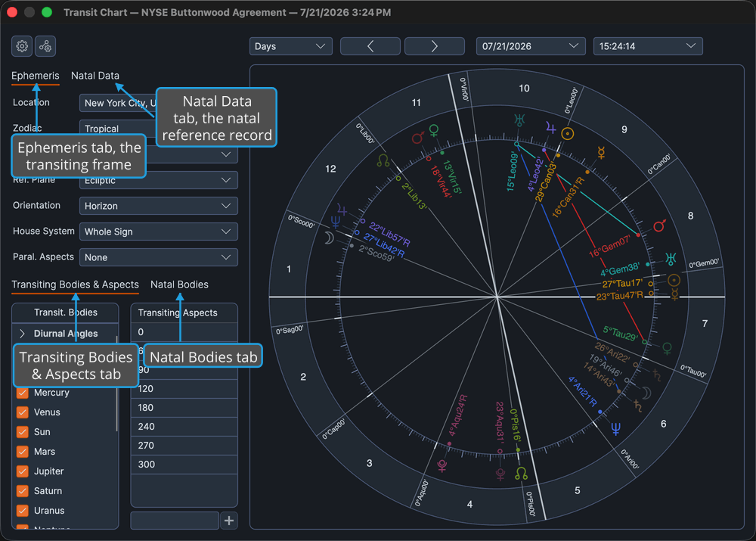The width and height of the screenshot is (756, 541).
Task: Click the Transit. Bodies column header
Action: pyautogui.click(x=65, y=312)
